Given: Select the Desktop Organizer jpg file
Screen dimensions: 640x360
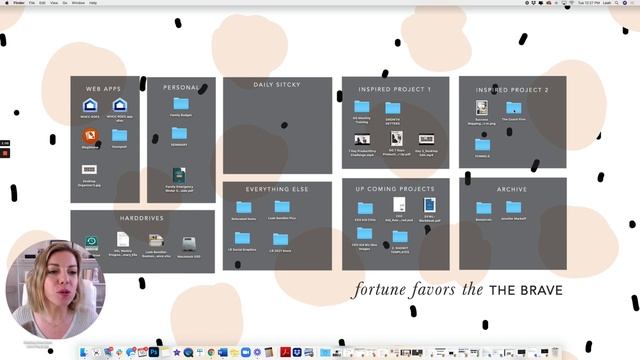Looking at the screenshot, I should click(89, 169).
